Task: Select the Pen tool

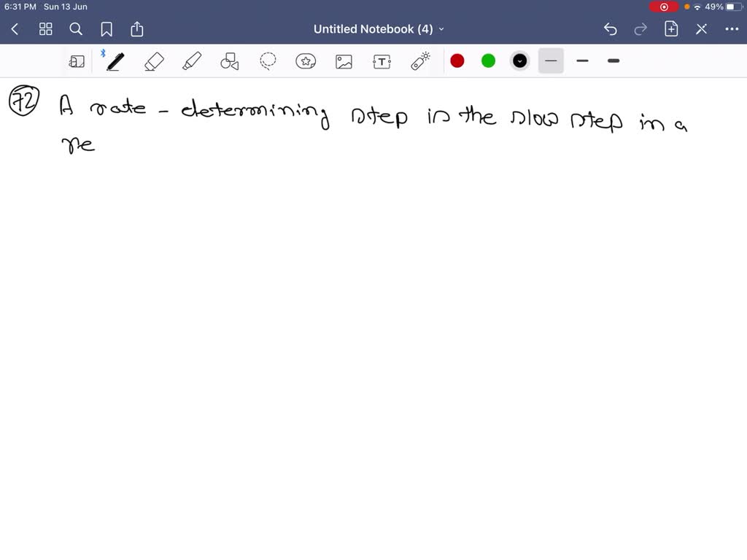Action: coord(115,61)
